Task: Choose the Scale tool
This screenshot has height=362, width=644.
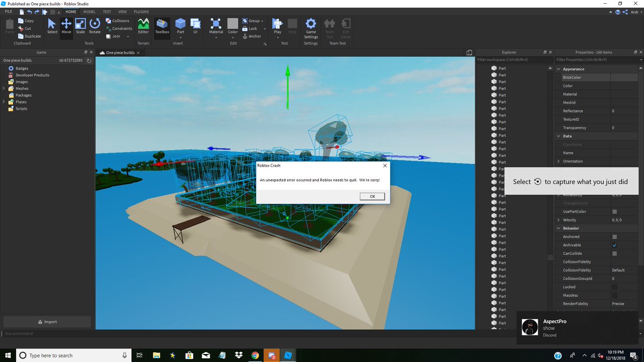Action: 80,26
